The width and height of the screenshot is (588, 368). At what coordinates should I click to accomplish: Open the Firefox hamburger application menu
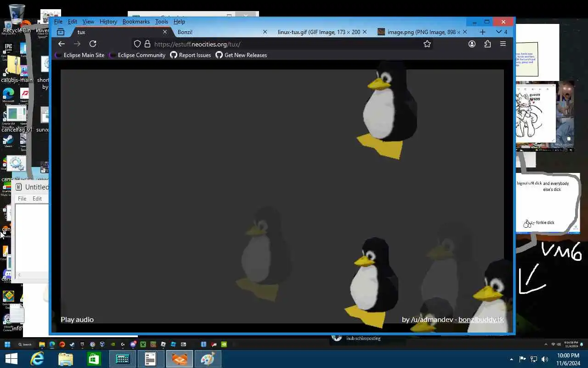[503, 44]
